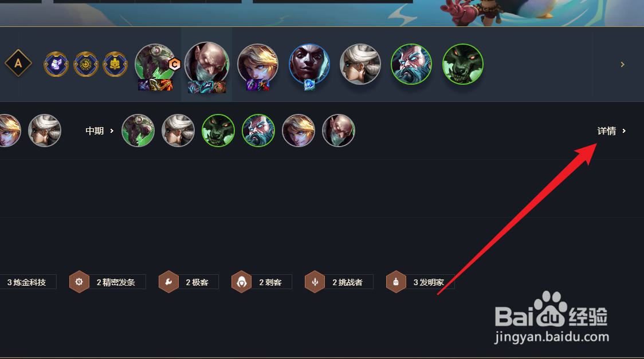Click the carry champion with C badge

tap(155, 65)
